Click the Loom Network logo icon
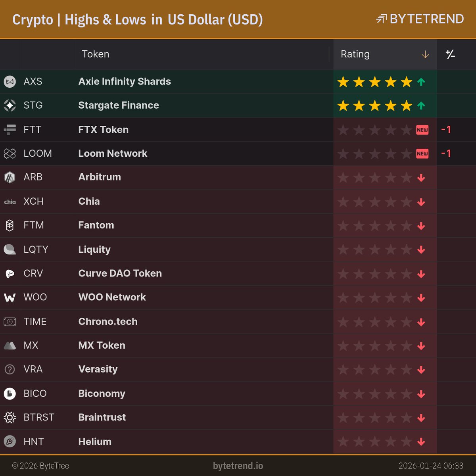 10,154
